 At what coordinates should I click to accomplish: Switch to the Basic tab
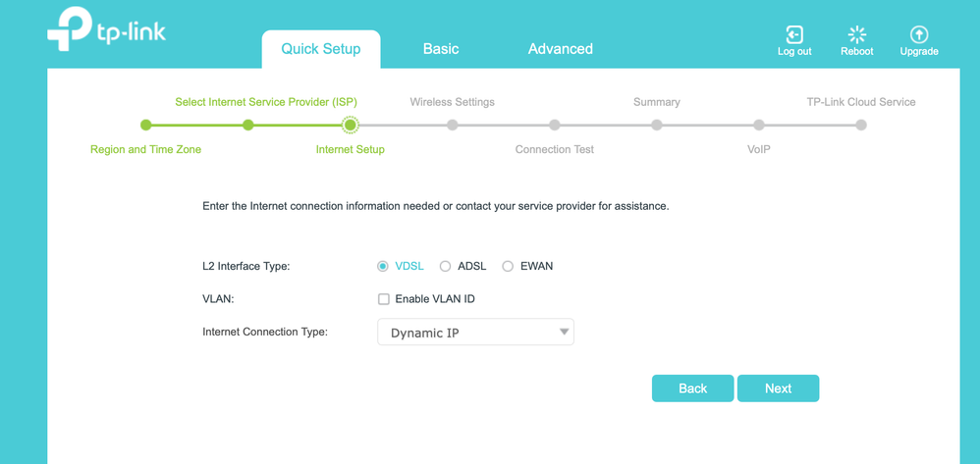coord(441,49)
